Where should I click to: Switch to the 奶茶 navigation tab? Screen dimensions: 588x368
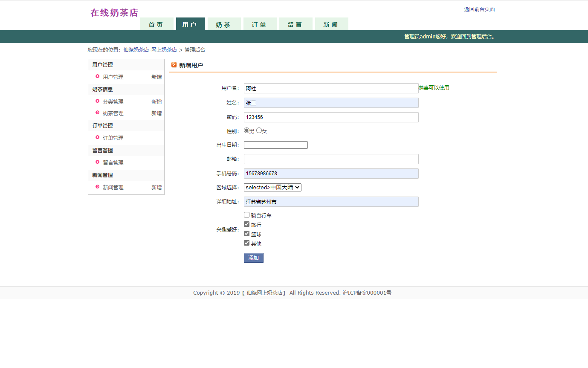tap(223, 24)
